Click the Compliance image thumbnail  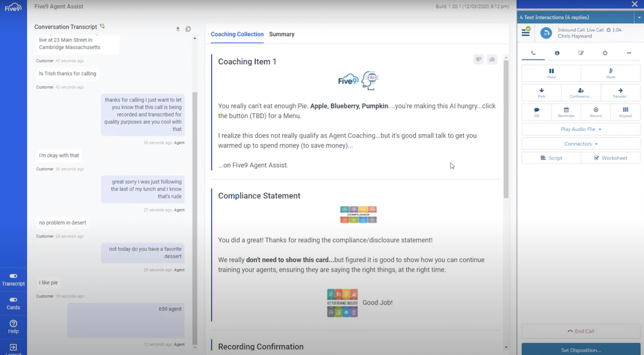point(358,215)
